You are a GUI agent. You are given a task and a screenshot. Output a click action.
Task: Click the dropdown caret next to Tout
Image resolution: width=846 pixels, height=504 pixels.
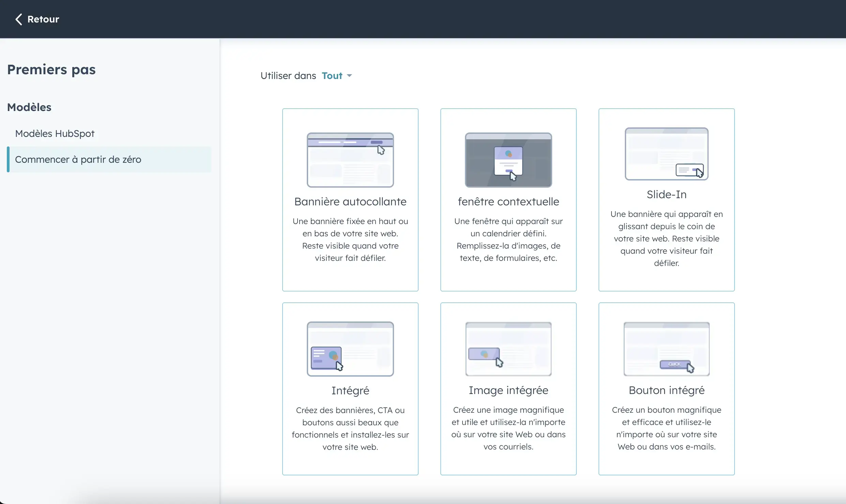pyautogui.click(x=349, y=76)
